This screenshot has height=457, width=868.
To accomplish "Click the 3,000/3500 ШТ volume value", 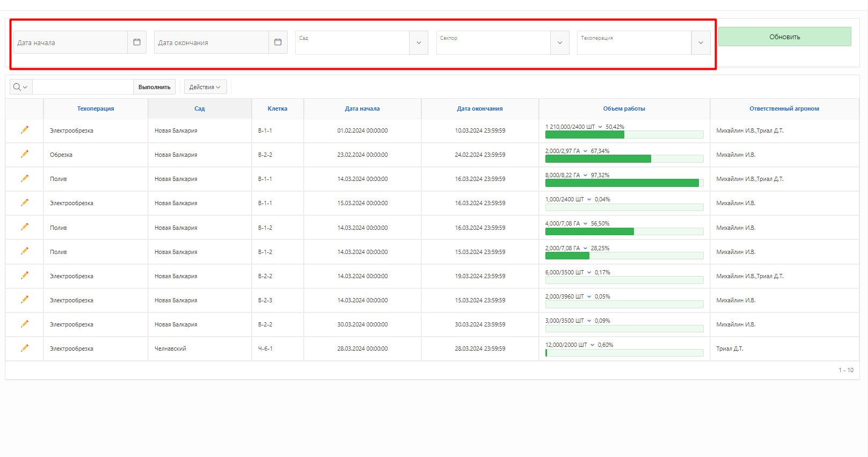I will pyautogui.click(x=565, y=321).
